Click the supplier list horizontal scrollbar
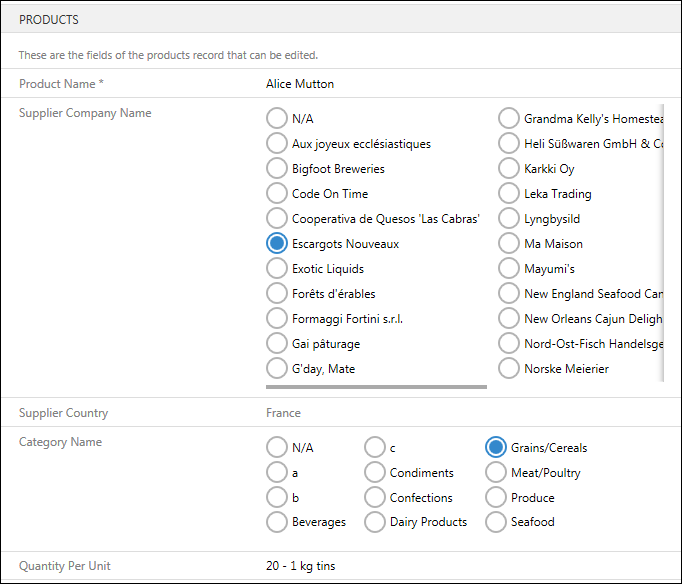 376,386
